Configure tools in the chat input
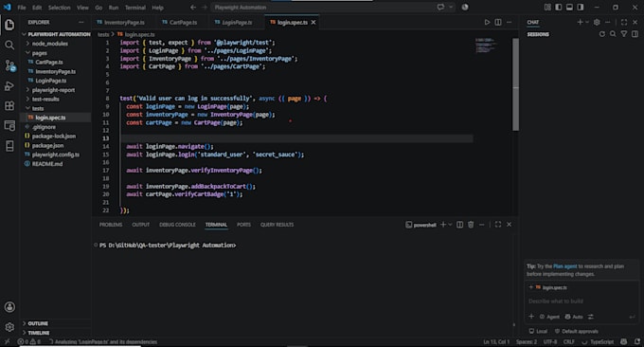This screenshot has height=347, width=644. [x=591, y=317]
